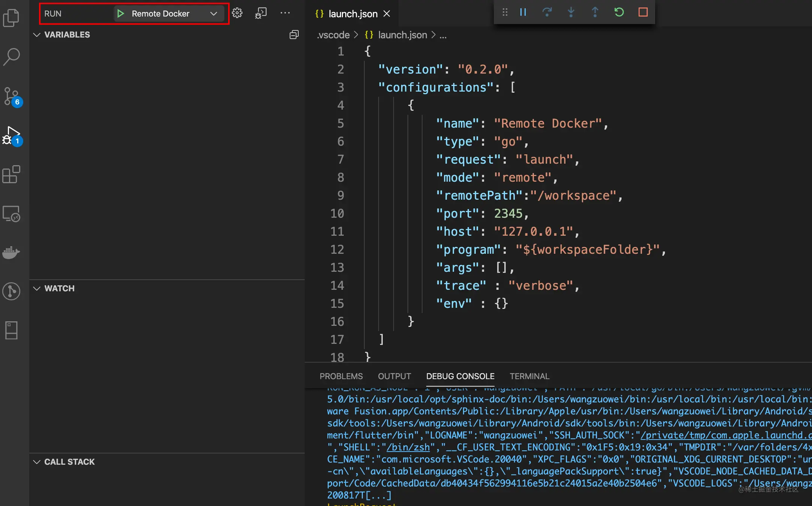The width and height of the screenshot is (812, 506).
Task: Start debugging with green play button
Action: coord(120,14)
